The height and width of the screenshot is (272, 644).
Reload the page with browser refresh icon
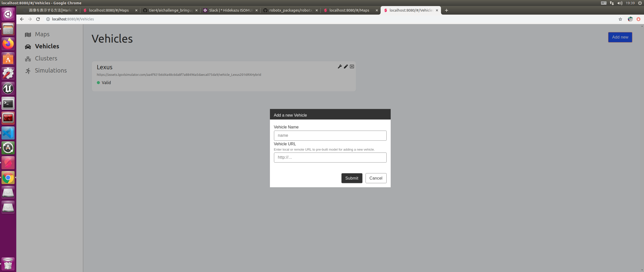click(x=38, y=19)
